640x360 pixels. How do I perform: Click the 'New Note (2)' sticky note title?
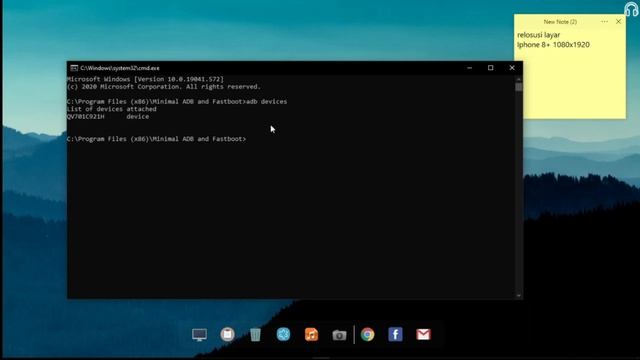point(560,22)
